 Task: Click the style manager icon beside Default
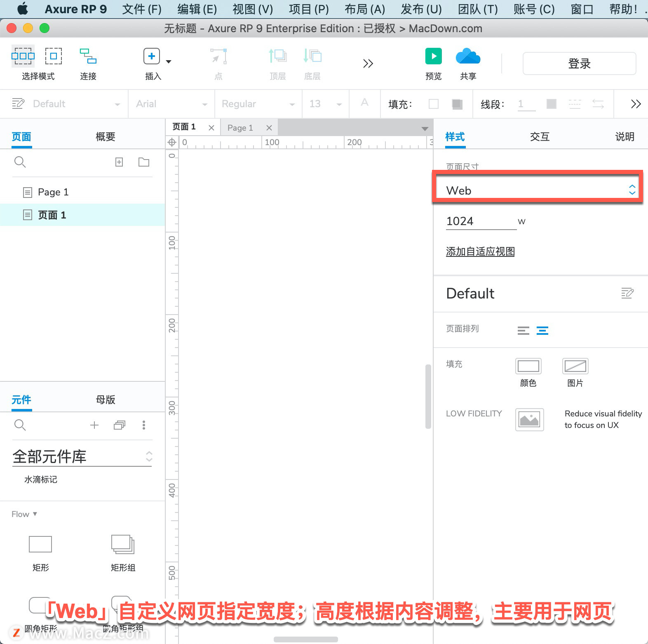(x=18, y=103)
